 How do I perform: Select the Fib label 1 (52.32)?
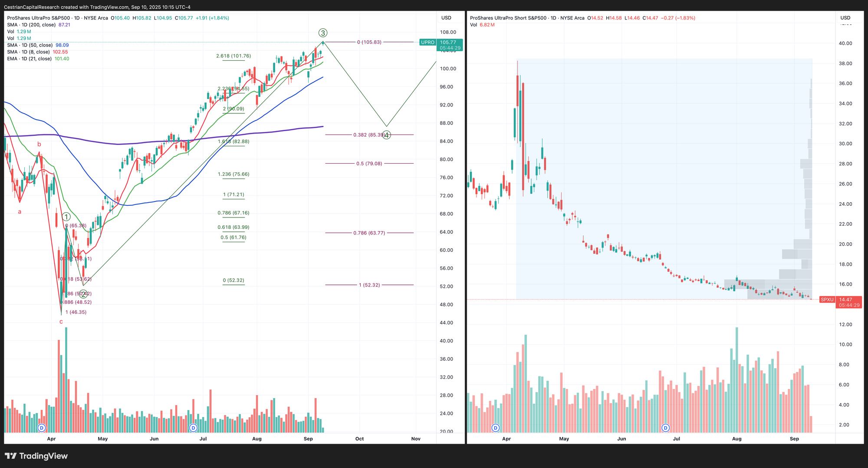(369, 285)
